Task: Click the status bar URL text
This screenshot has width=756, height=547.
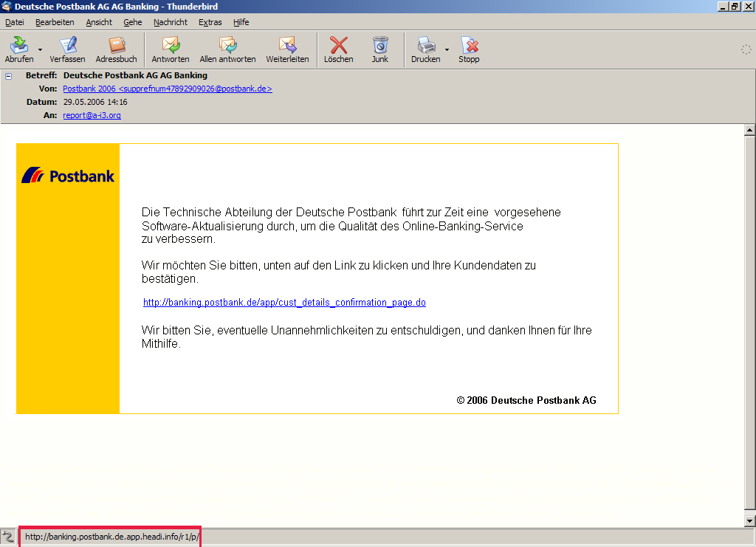Action: (x=112, y=537)
